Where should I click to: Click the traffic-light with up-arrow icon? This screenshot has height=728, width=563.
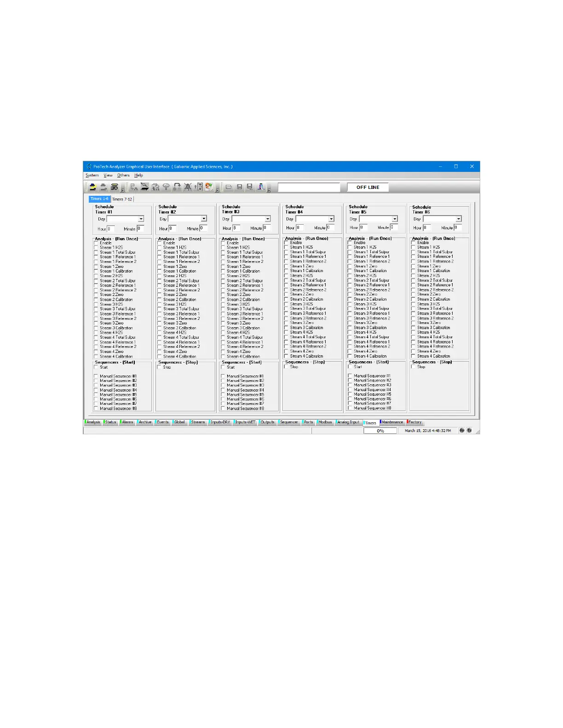click(x=198, y=187)
